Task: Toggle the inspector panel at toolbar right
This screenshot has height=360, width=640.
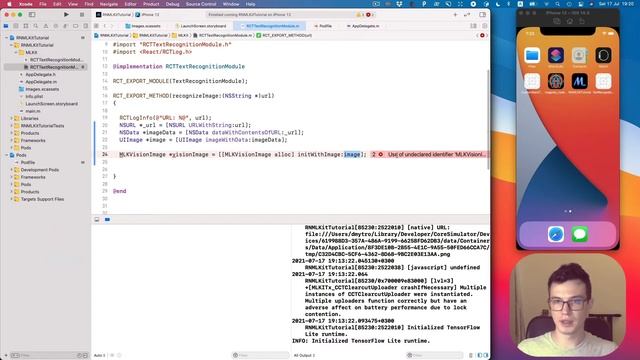Action: point(482,14)
